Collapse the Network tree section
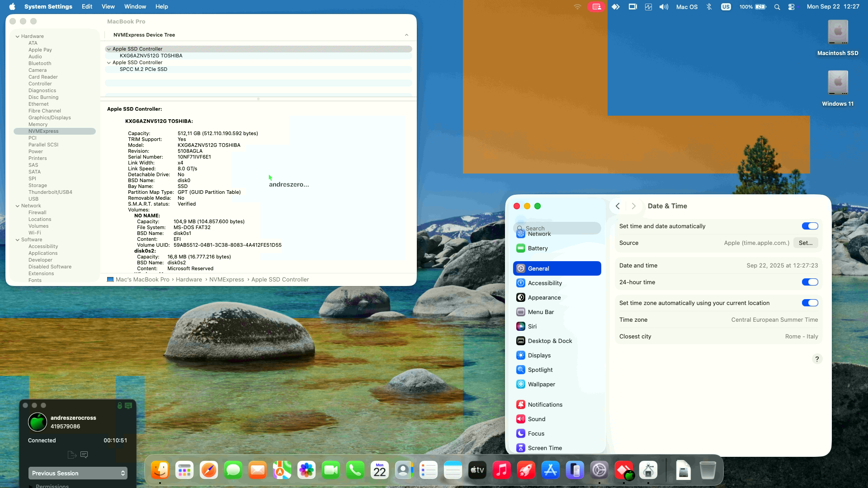Viewport: 868px width, 488px height. click(x=17, y=206)
